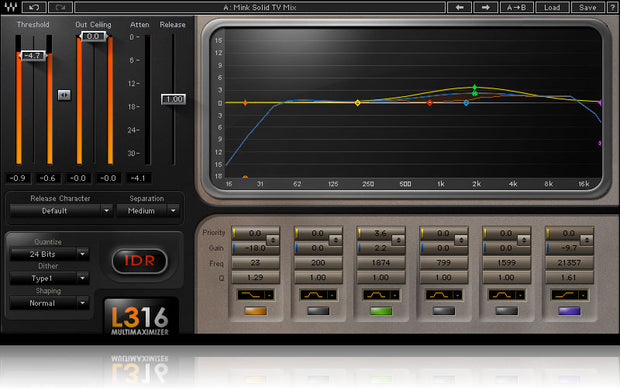The height and width of the screenshot is (388, 620).
Task: Click the Q field showing 1.29
Action: tap(255, 278)
